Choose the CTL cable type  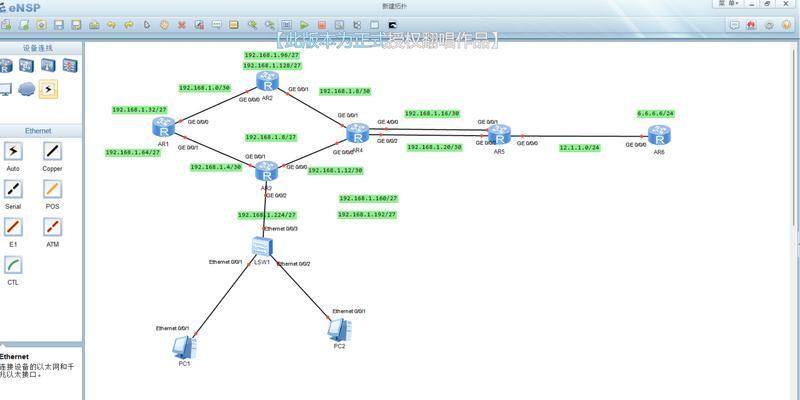tap(13, 265)
